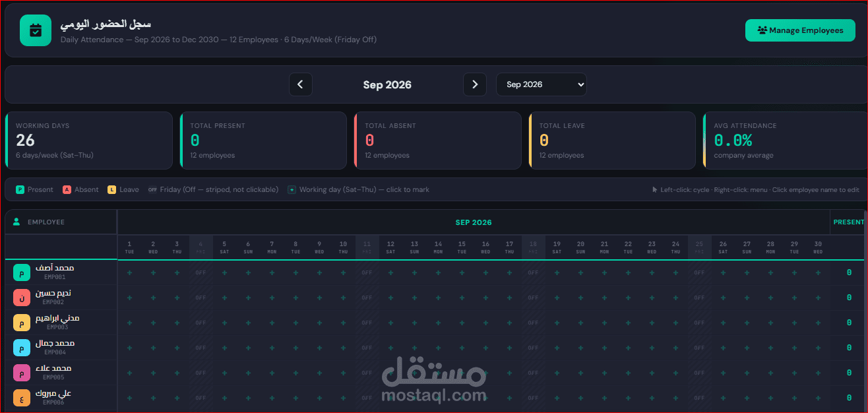Select the TOTAL PRESENT summary card
The width and height of the screenshot is (868, 413).
pyautogui.click(x=263, y=141)
